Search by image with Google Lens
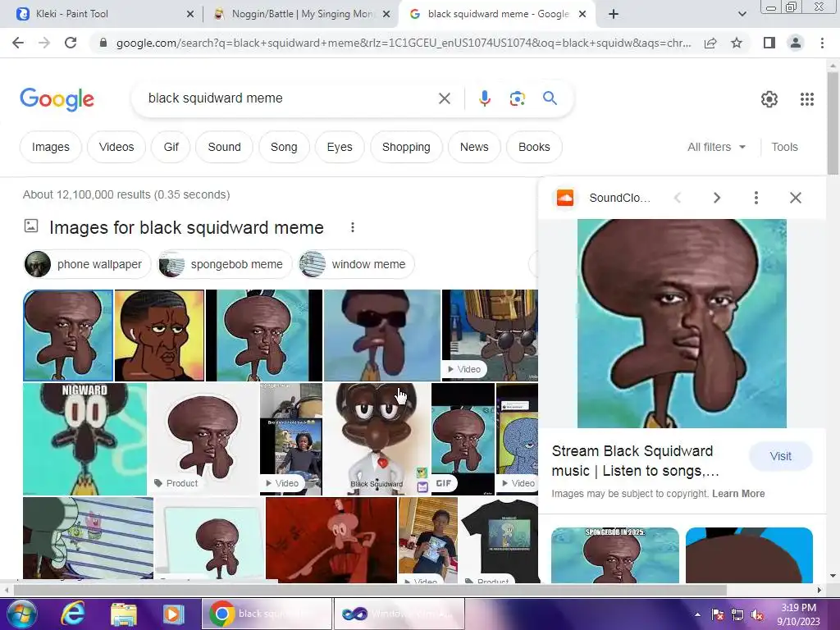Screen dimensions: 840x630 pyautogui.click(x=517, y=98)
